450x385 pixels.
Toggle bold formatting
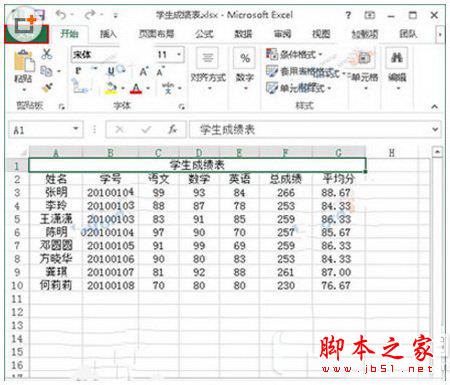point(78,71)
